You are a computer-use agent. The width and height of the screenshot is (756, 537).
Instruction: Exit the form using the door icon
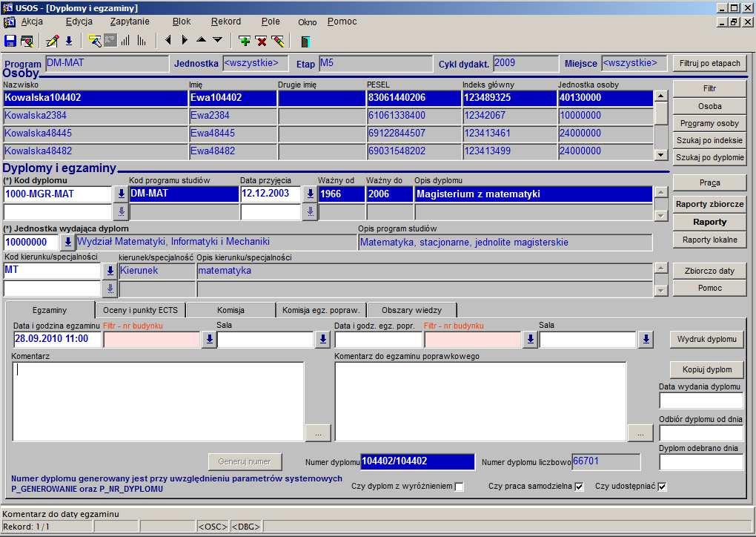pyautogui.click(x=305, y=42)
